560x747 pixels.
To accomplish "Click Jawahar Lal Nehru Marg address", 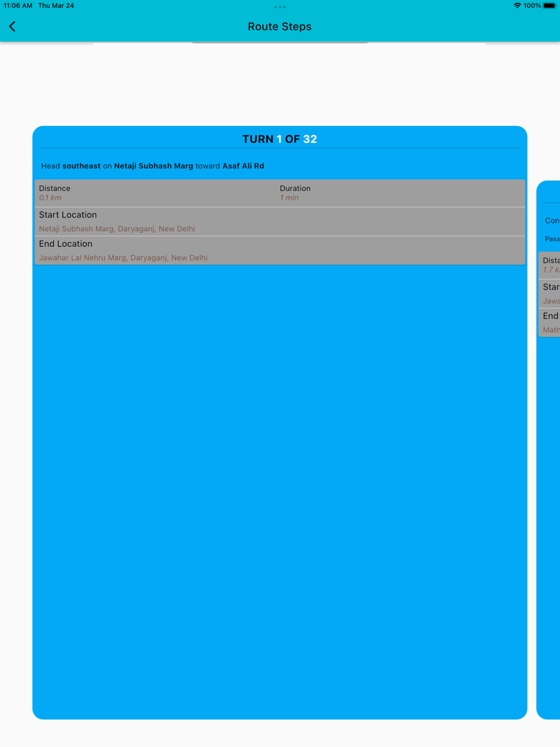I will pyautogui.click(x=123, y=258).
